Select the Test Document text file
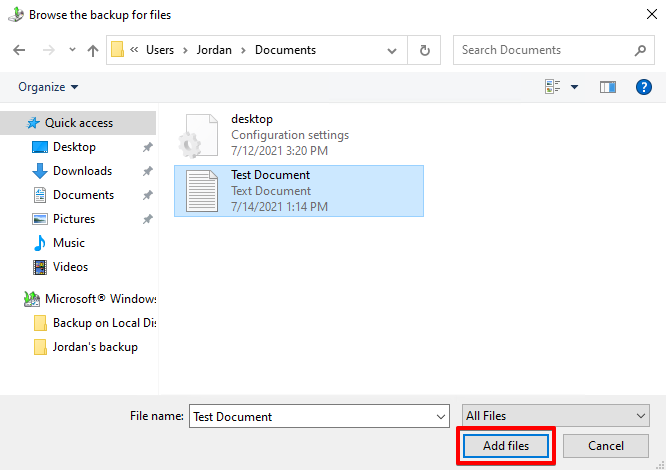This screenshot has height=470, width=666. 299,191
